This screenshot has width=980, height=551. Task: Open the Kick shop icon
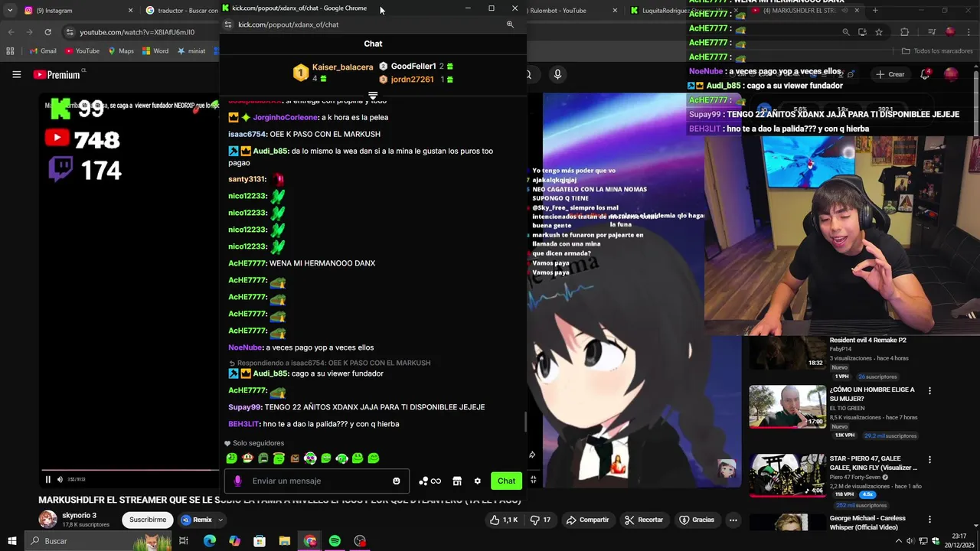point(457,481)
